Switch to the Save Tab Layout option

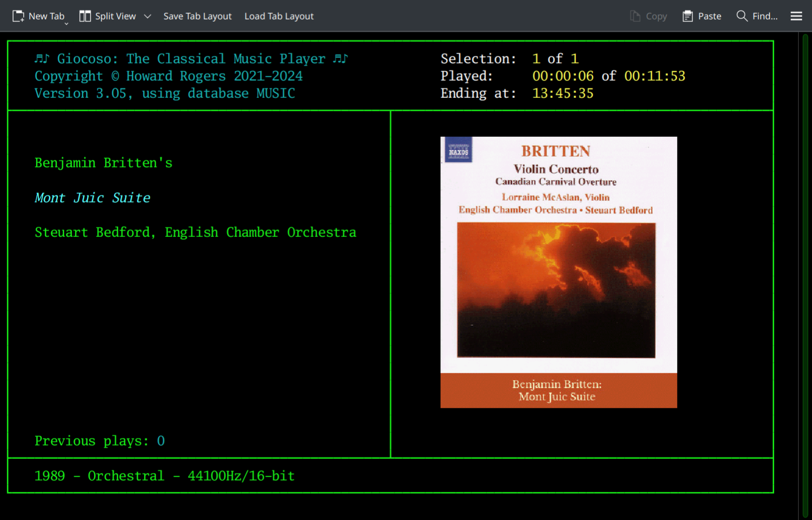coord(198,16)
